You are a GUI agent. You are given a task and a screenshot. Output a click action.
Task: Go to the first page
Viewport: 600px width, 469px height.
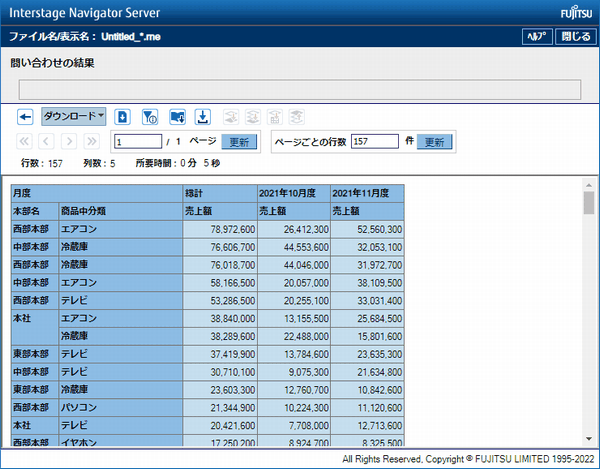click(26, 142)
